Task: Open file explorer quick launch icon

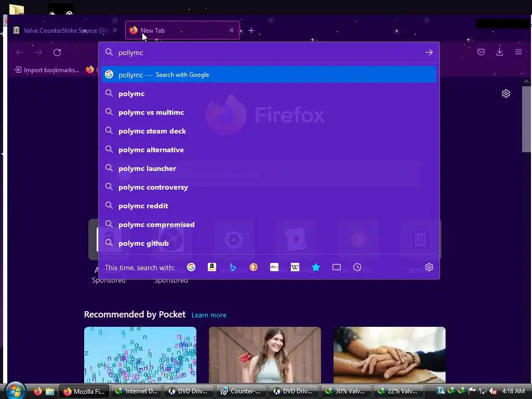Action: pyautogui.click(x=50, y=391)
